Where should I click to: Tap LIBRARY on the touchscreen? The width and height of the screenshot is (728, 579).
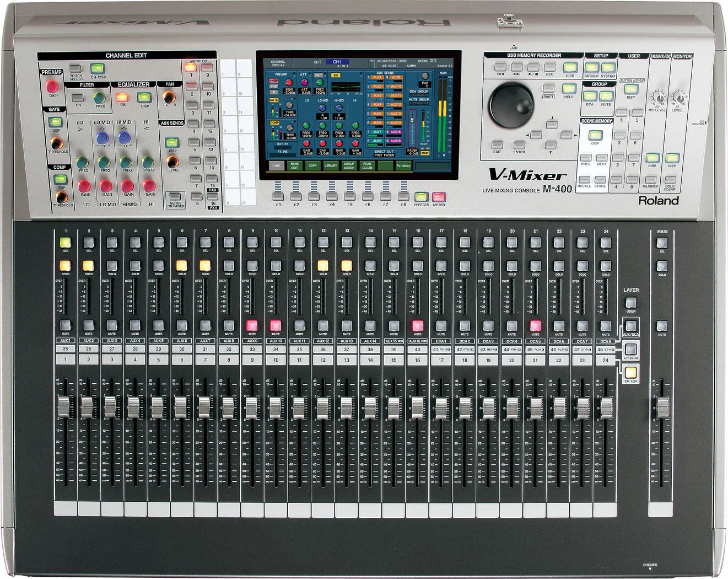click(331, 165)
